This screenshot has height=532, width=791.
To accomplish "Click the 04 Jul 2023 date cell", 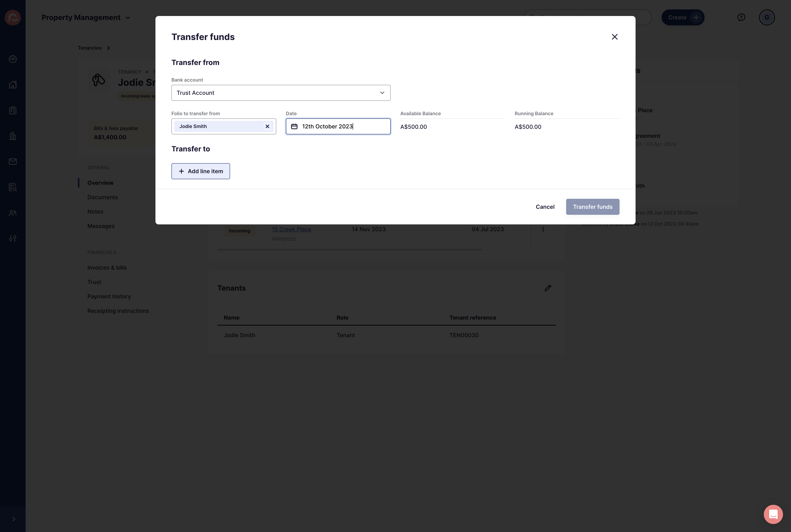I will coord(488,229).
